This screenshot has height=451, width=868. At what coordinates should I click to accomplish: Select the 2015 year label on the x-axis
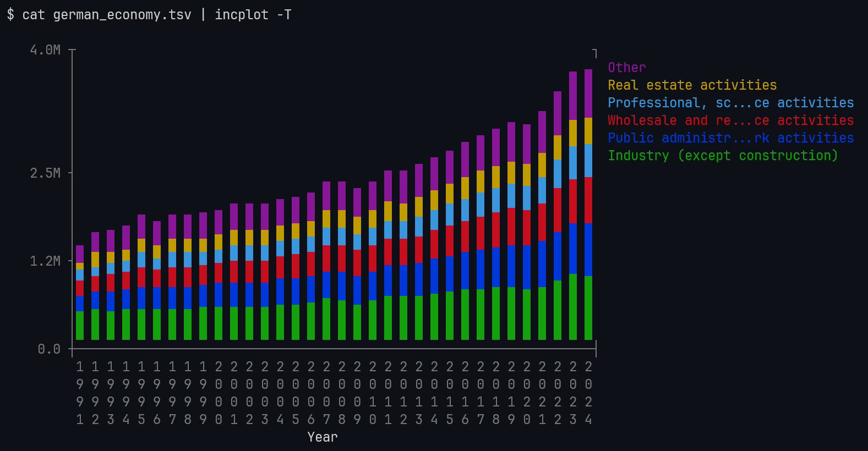coord(450,393)
